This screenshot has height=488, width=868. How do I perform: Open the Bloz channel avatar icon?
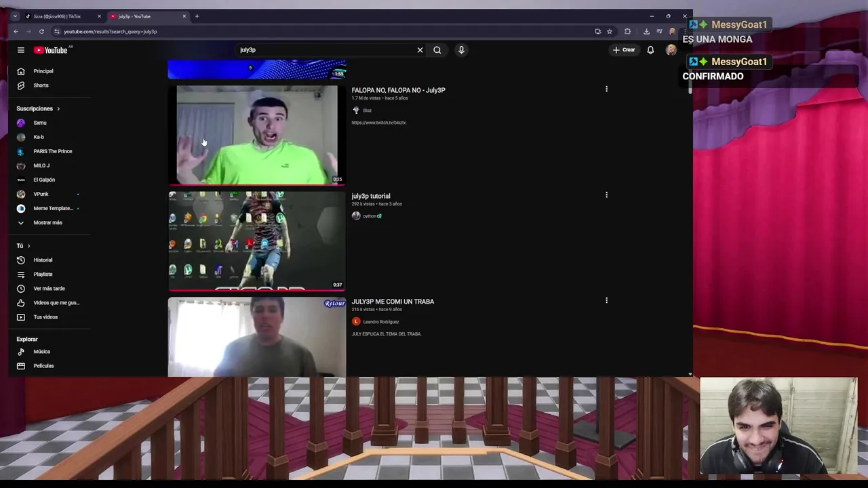[356, 110]
